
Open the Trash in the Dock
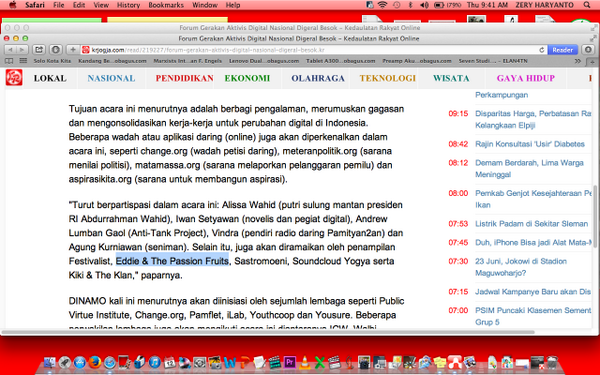[x=552, y=362]
